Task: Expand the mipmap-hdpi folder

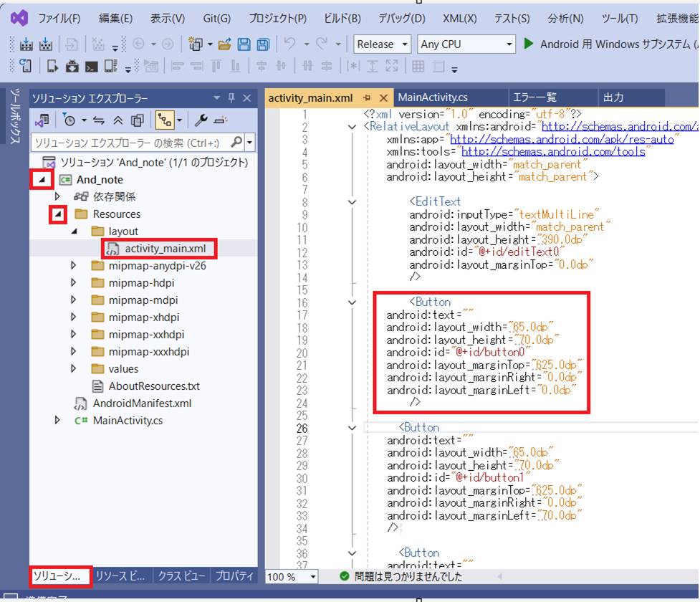Action: (74, 283)
